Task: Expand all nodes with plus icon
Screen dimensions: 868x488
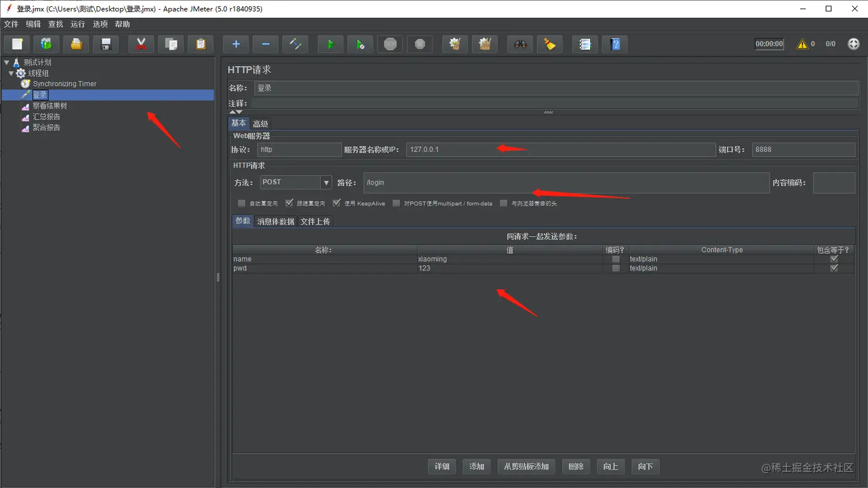Action: pos(236,44)
